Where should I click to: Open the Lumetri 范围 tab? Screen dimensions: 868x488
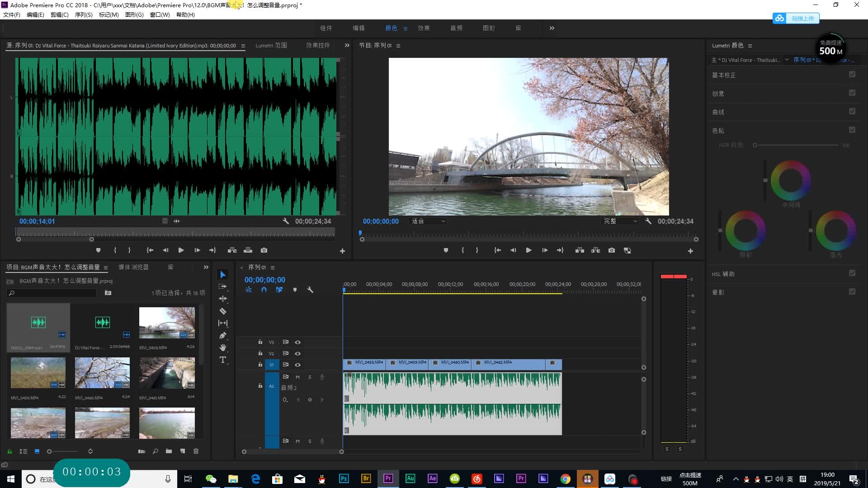pos(271,46)
